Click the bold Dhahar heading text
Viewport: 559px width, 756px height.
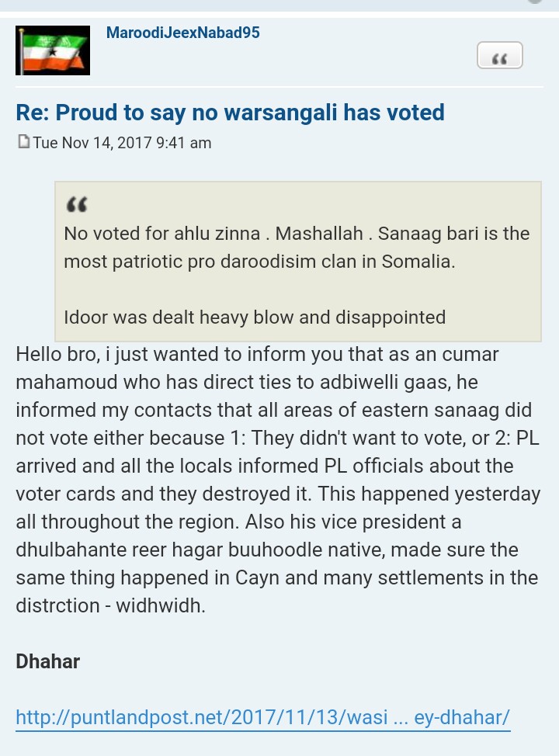(x=48, y=661)
